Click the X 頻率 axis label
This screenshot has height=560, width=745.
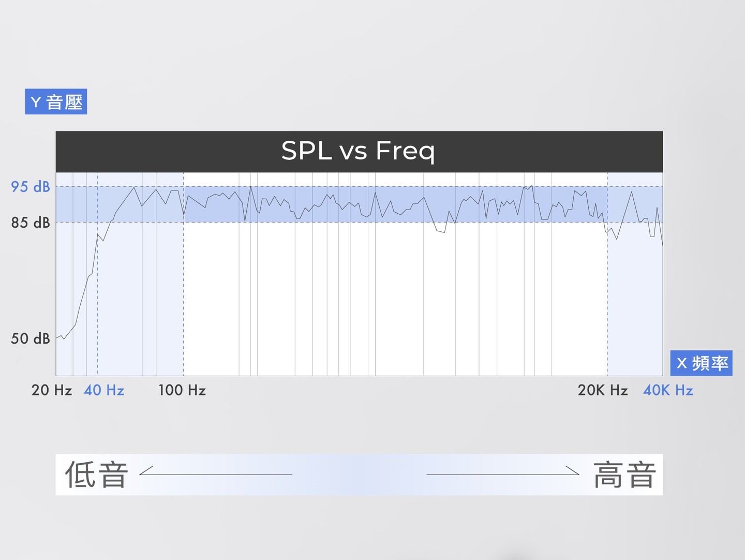click(701, 363)
